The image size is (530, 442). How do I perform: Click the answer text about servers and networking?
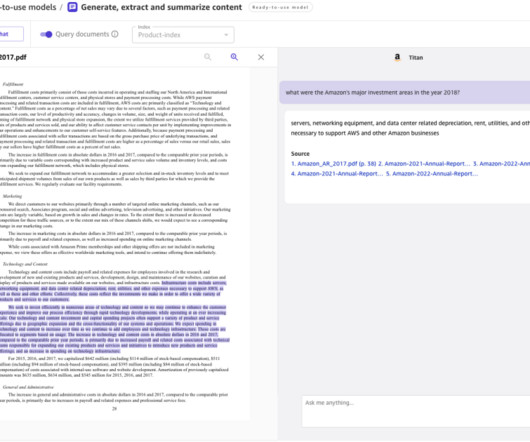click(x=410, y=128)
